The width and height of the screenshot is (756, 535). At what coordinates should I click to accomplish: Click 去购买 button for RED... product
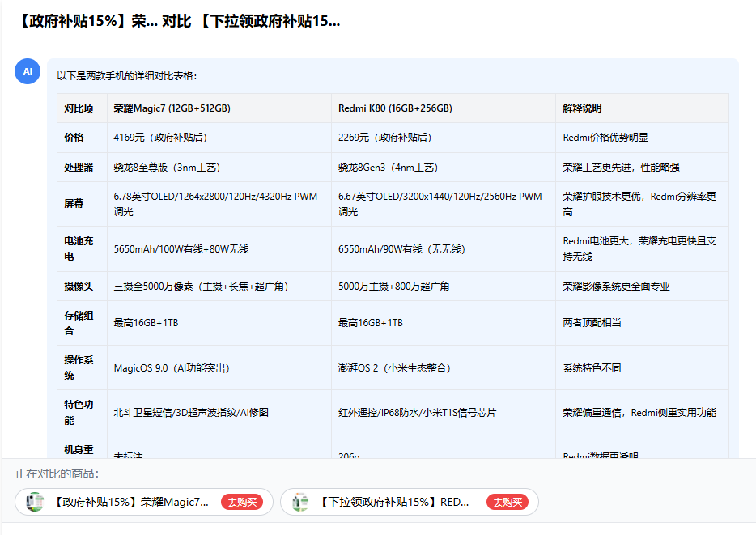coord(508,502)
